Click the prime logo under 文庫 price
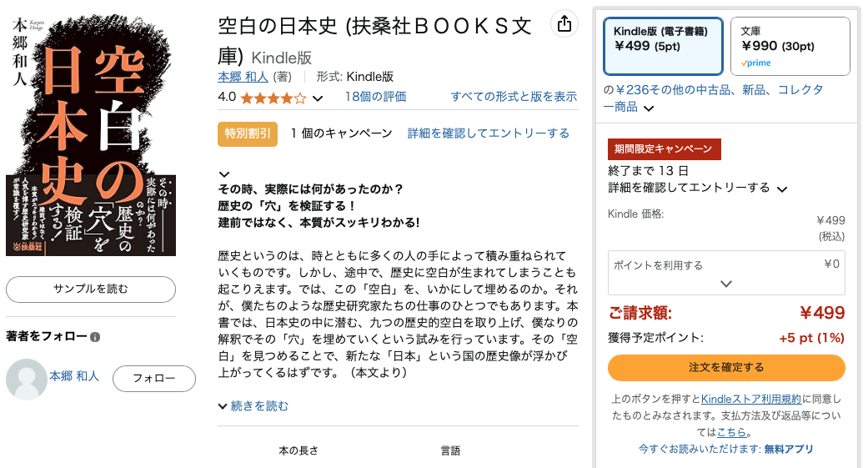 (756, 63)
